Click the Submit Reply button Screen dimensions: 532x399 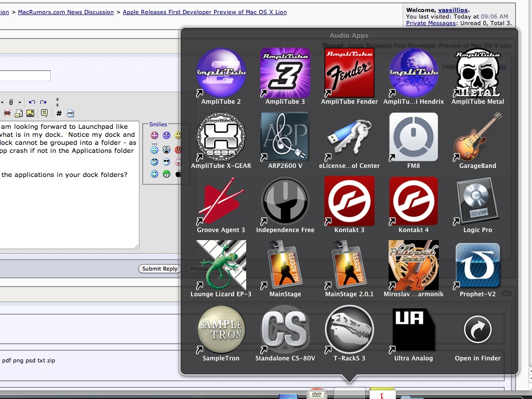click(159, 269)
